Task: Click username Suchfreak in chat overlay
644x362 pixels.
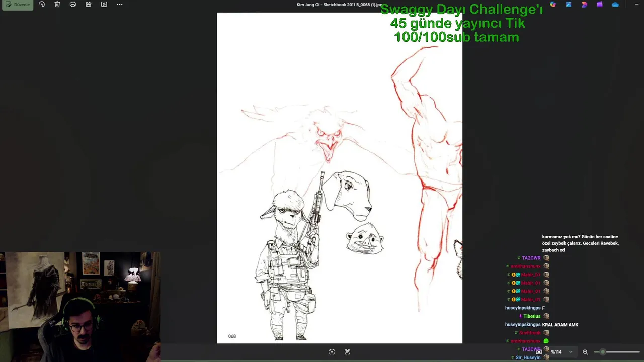Action: [530, 333]
